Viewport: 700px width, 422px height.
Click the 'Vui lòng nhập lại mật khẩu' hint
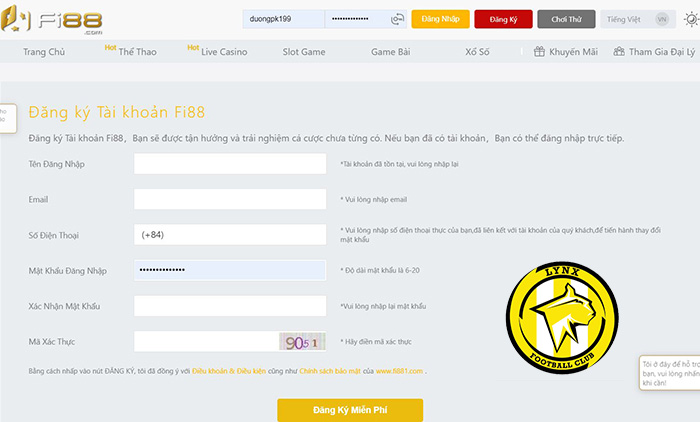point(383,306)
